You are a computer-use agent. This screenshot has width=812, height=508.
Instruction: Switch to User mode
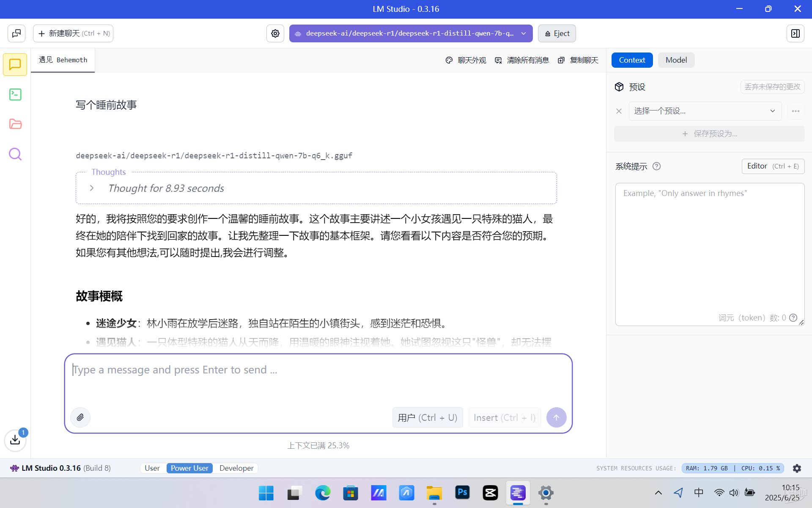point(152,468)
